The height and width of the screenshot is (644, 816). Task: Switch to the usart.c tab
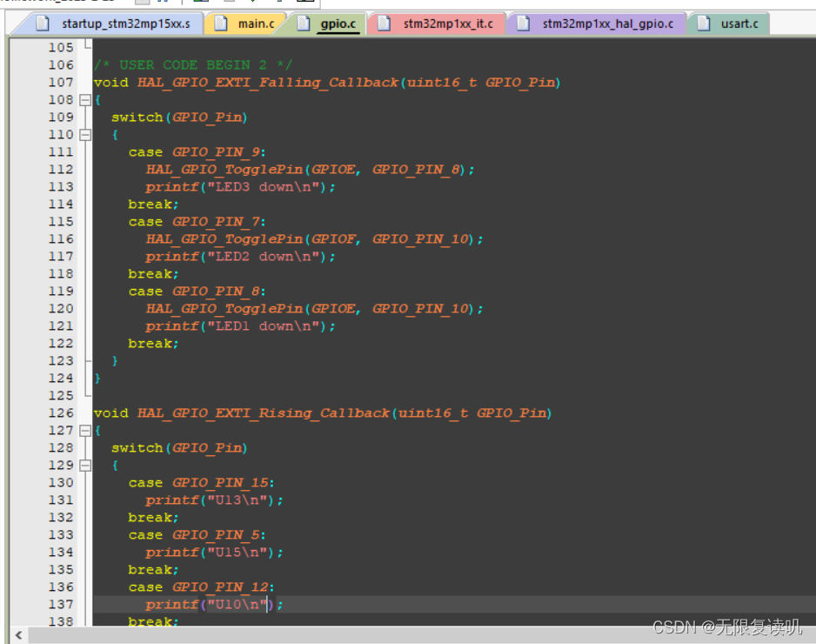tap(727, 24)
